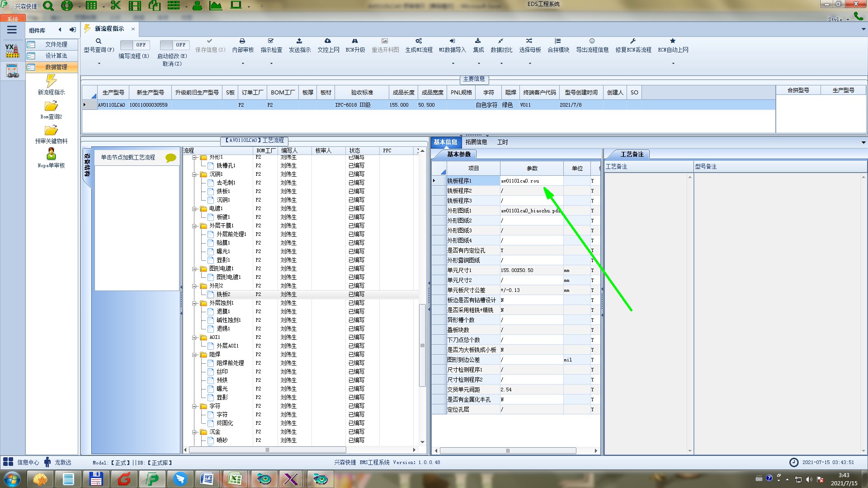The height and width of the screenshot is (488, 868).
Task: Open dropdown arrow under 选择母板
Action: click(530, 63)
